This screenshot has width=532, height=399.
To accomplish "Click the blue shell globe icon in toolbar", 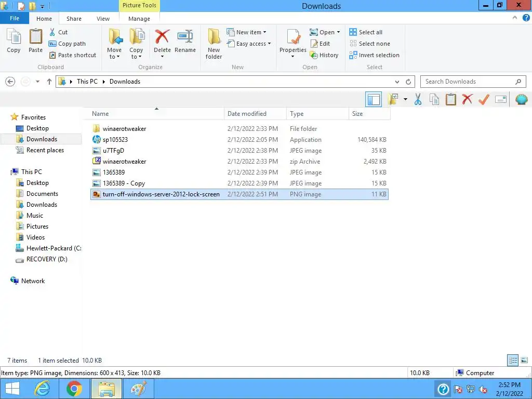I will pyautogui.click(x=521, y=99).
